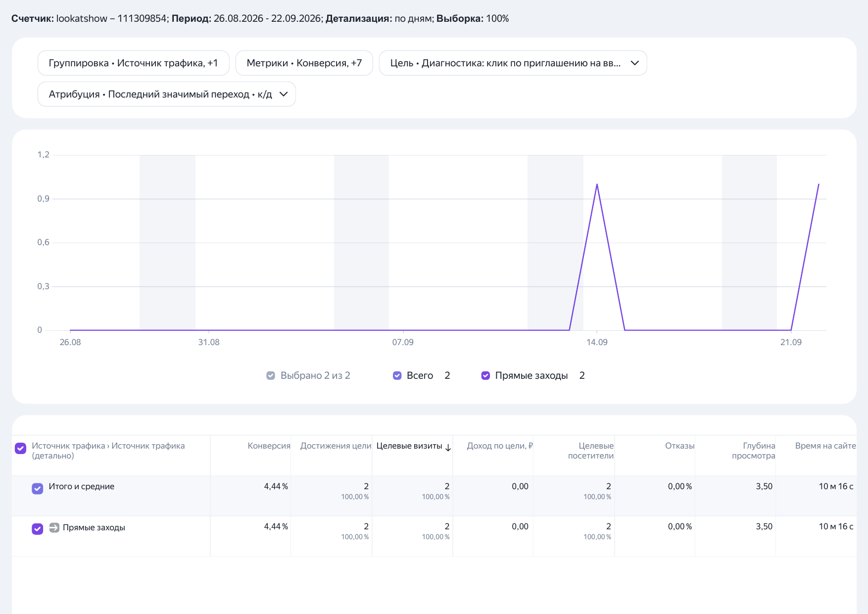Sort table by Конверсия column

269,446
